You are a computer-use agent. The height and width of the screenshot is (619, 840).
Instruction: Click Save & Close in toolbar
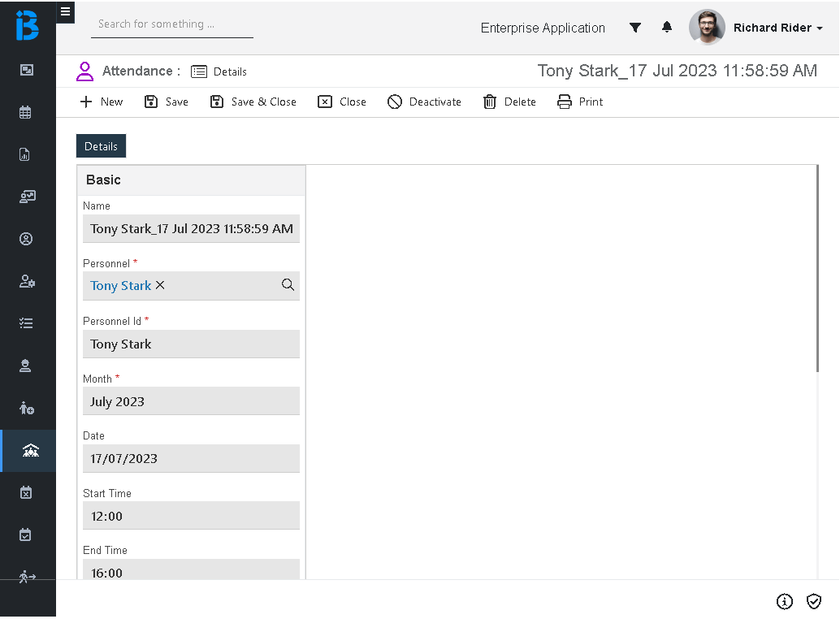coord(253,102)
